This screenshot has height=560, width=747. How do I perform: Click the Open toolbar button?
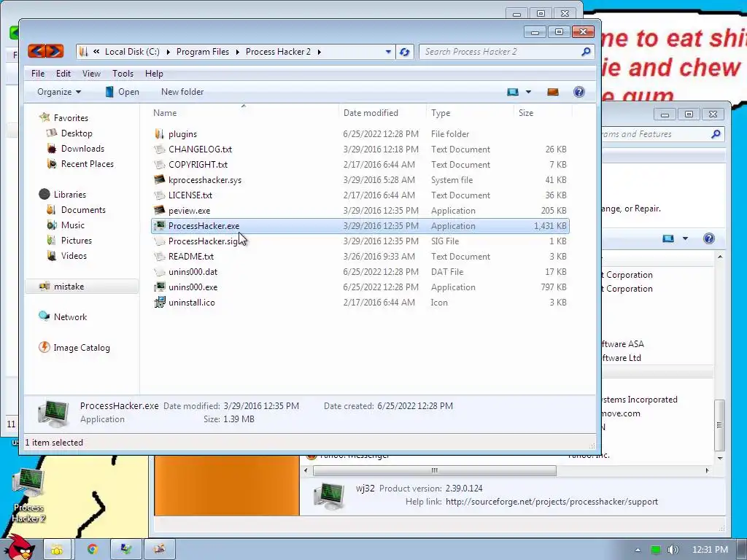click(x=122, y=92)
